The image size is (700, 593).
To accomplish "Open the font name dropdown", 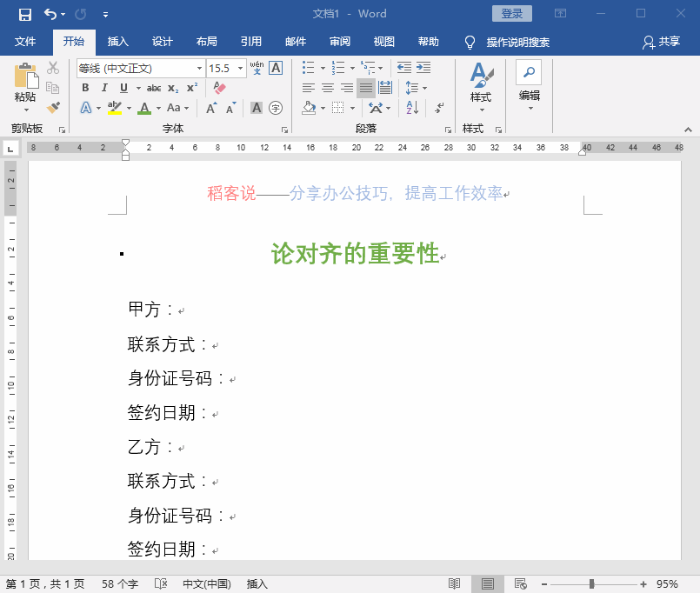I will coord(200,68).
